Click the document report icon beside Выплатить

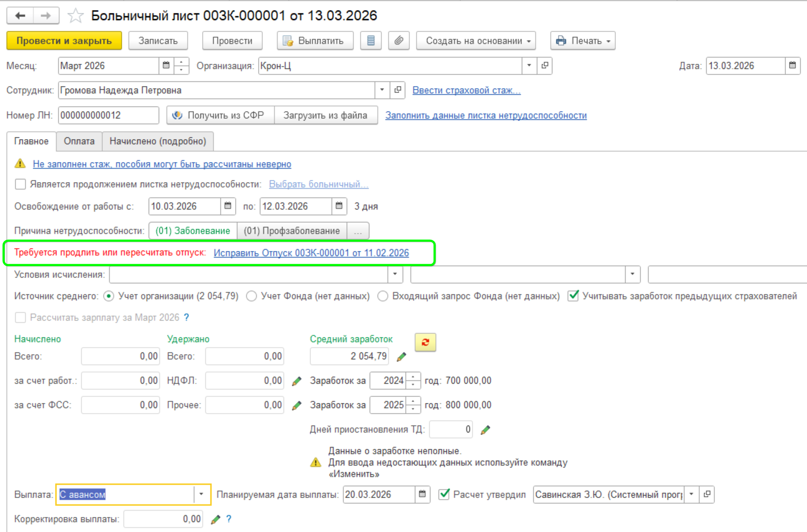click(x=371, y=41)
